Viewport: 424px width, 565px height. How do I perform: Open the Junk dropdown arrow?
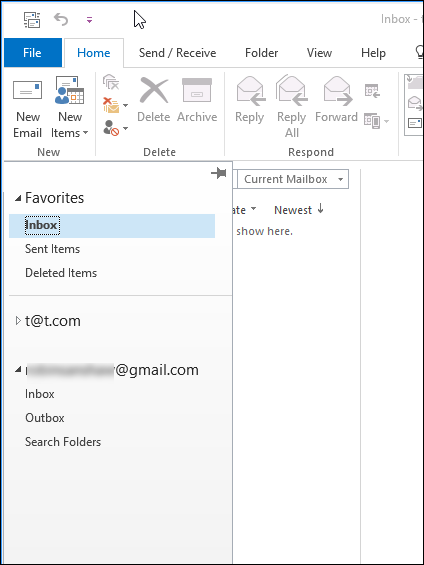(x=125, y=128)
